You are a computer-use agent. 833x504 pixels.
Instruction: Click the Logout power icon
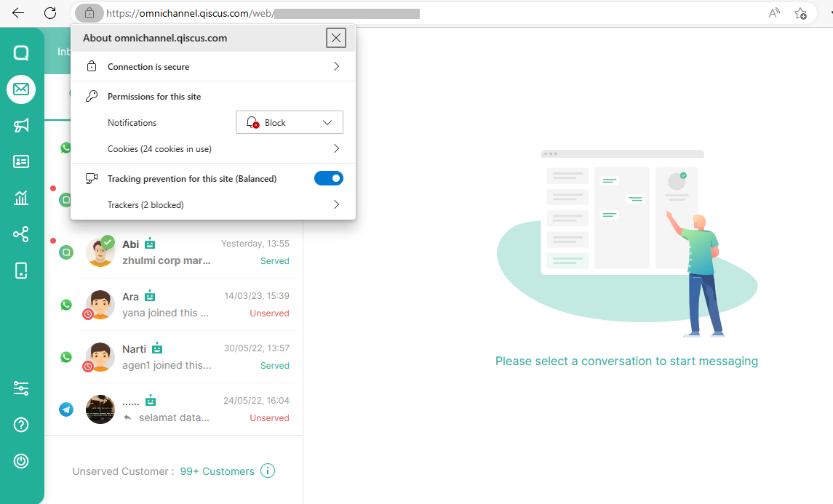click(x=21, y=461)
